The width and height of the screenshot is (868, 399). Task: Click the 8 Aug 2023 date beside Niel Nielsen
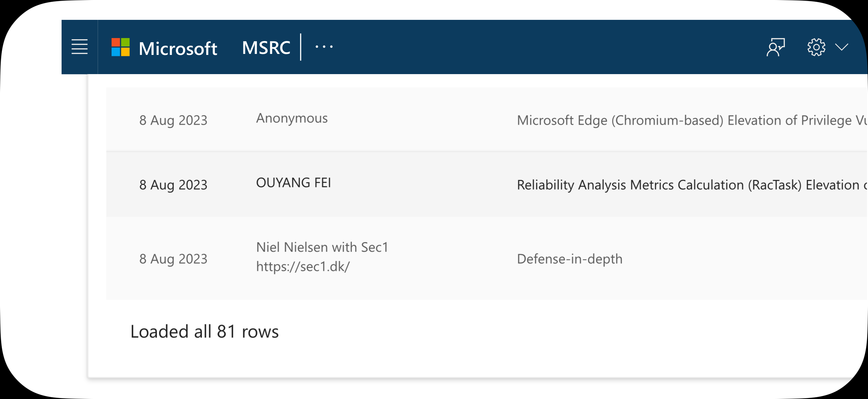173,259
